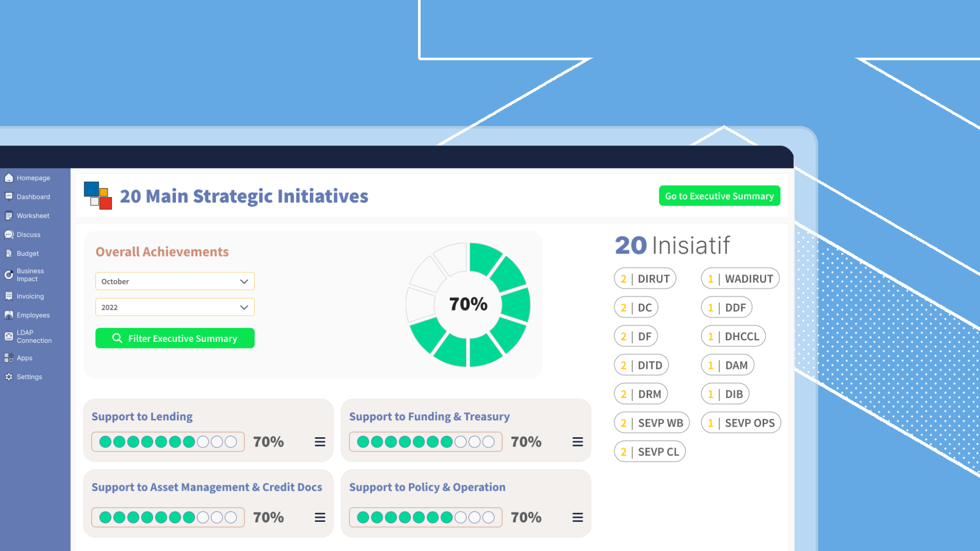Open Support to Lending hamburger menu
980x551 pixels.
coord(320,442)
